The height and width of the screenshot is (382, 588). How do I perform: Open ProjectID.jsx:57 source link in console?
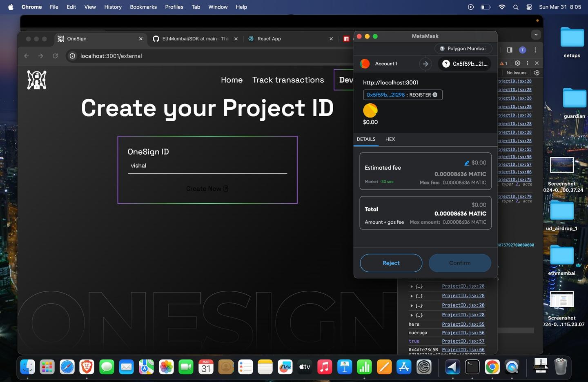[x=463, y=341]
